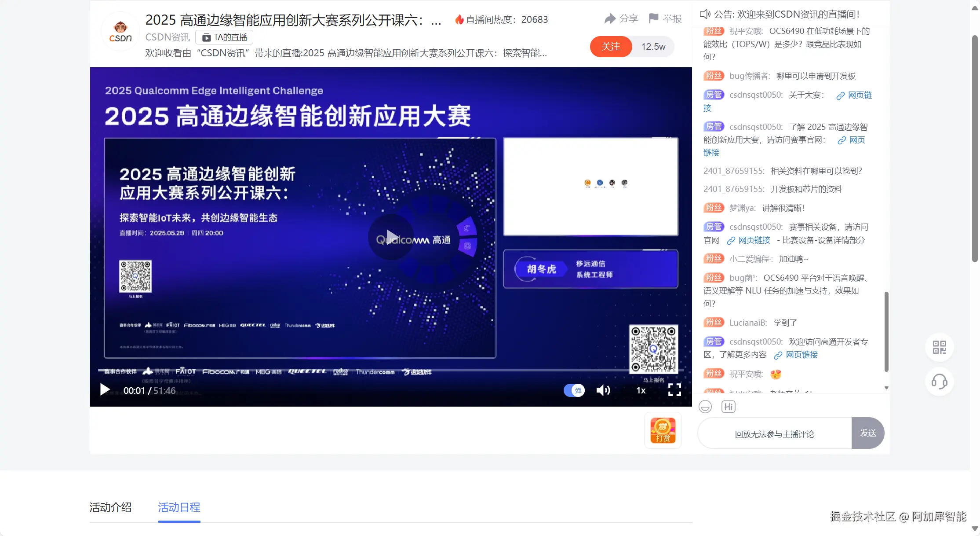Click the video progress bar
This screenshot has height=536, width=980.
(390, 371)
